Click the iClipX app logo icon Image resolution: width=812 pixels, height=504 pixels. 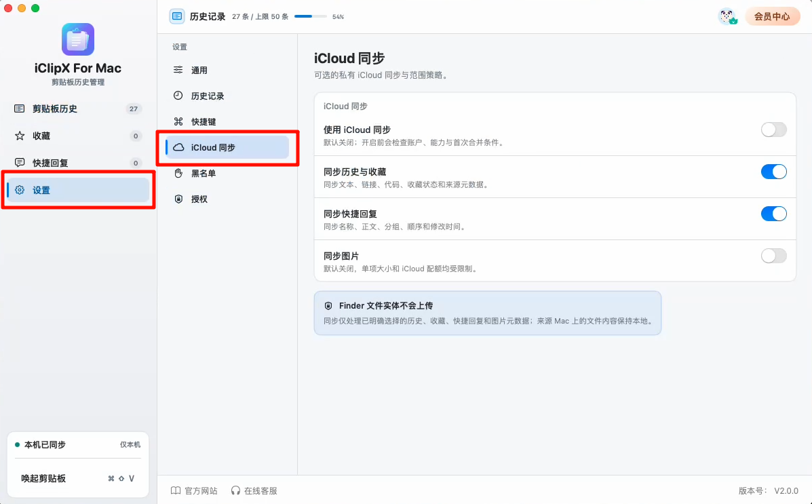coord(78,39)
